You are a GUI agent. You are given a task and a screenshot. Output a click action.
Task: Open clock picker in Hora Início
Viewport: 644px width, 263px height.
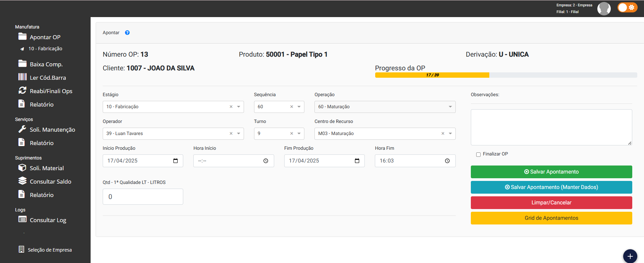coord(266,161)
